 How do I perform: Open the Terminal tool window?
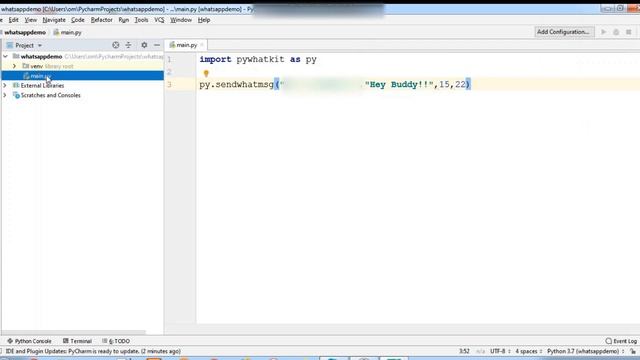tap(77, 341)
